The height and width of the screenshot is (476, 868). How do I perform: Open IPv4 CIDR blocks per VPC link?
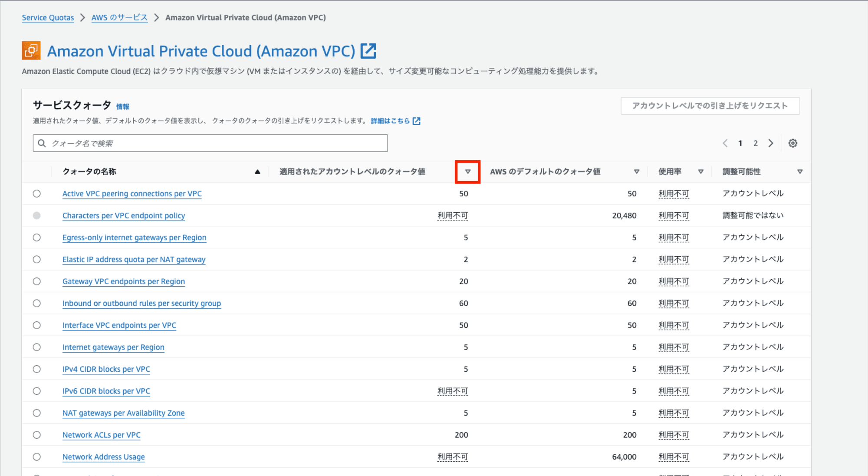(x=106, y=369)
